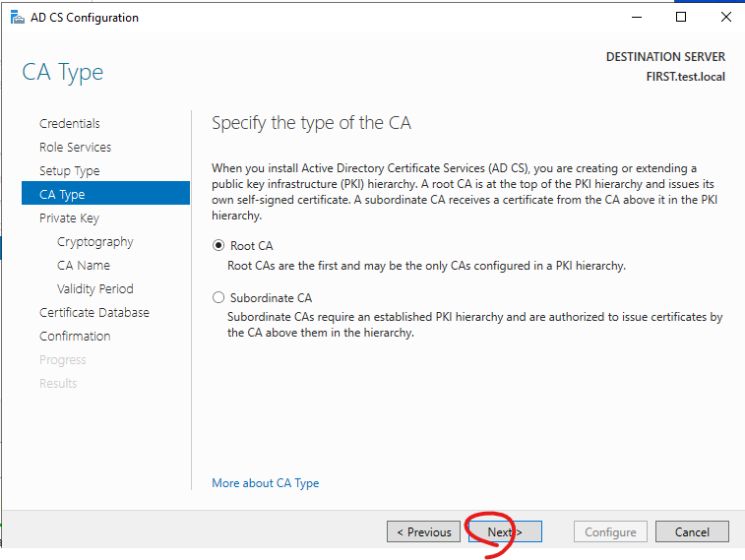Select the Root CA radio button
Screen dimensions: 745x560
tap(218, 246)
